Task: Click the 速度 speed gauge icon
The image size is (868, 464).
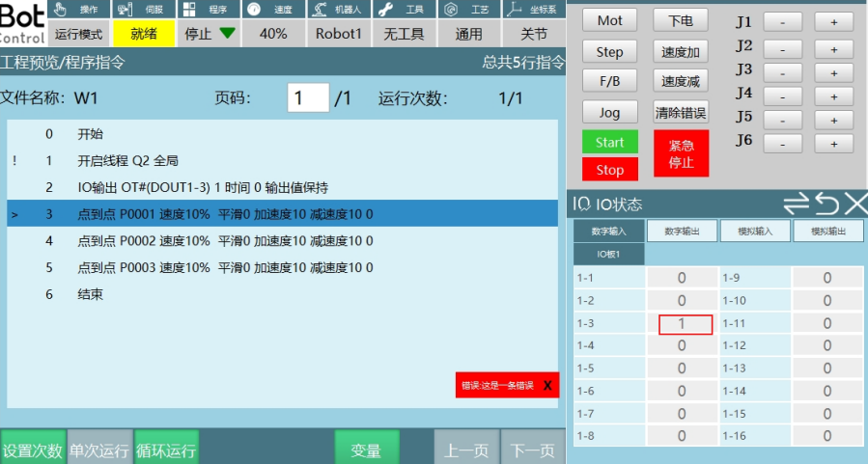Action: tap(254, 9)
